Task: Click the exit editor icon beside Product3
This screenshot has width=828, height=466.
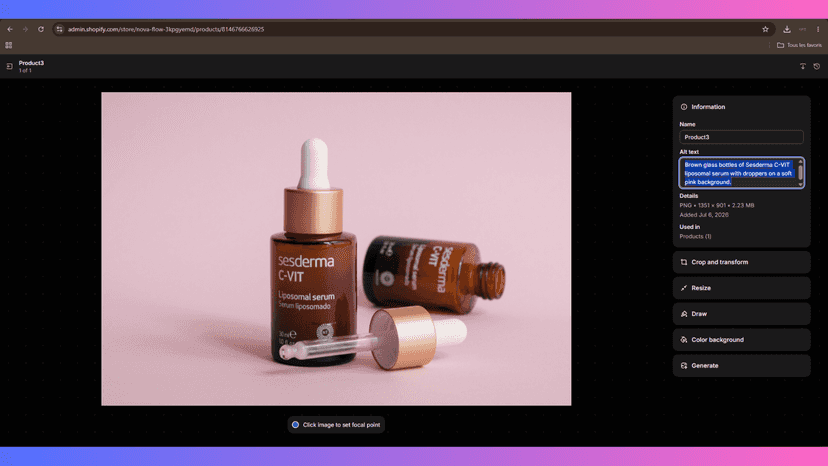Action: [10, 67]
